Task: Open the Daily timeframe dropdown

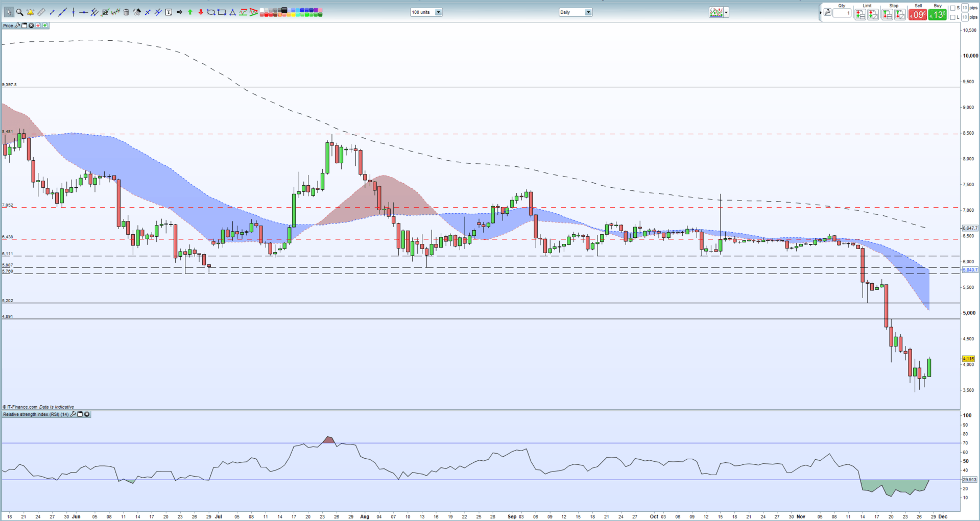Action: 575,12
